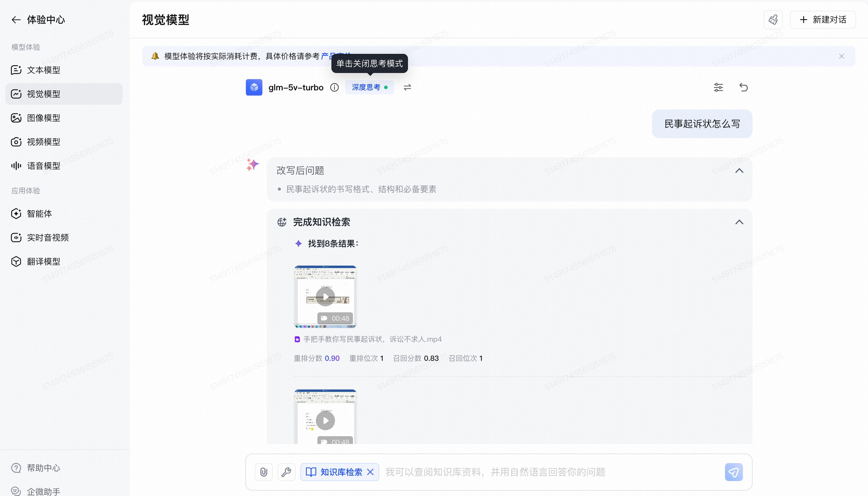Open the model parameter settings sliders icon
The height and width of the screenshot is (496, 868).
[718, 87]
